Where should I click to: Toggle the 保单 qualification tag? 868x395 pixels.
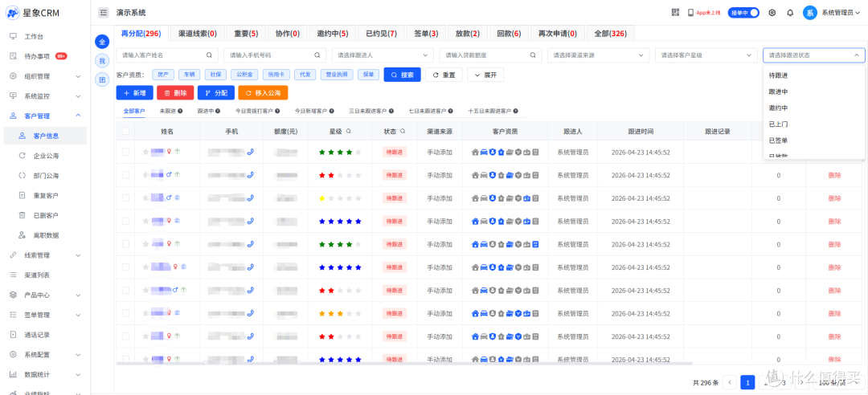click(369, 74)
